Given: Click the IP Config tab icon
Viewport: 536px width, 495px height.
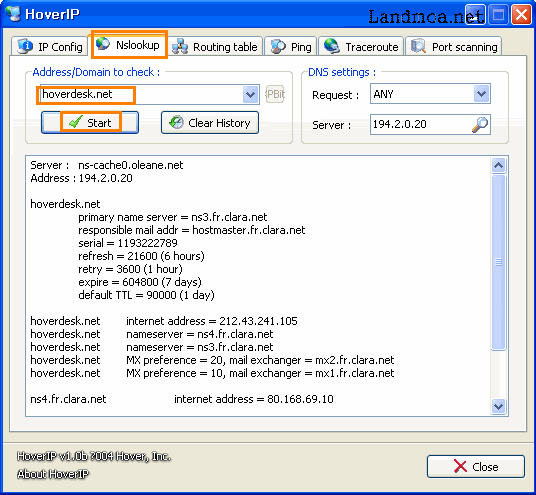Looking at the screenshot, I should (25, 46).
